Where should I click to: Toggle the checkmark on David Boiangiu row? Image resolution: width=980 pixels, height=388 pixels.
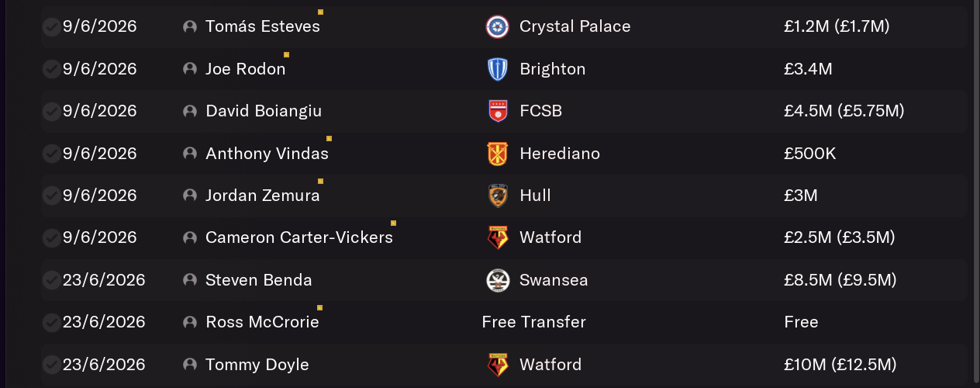coord(51,112)
